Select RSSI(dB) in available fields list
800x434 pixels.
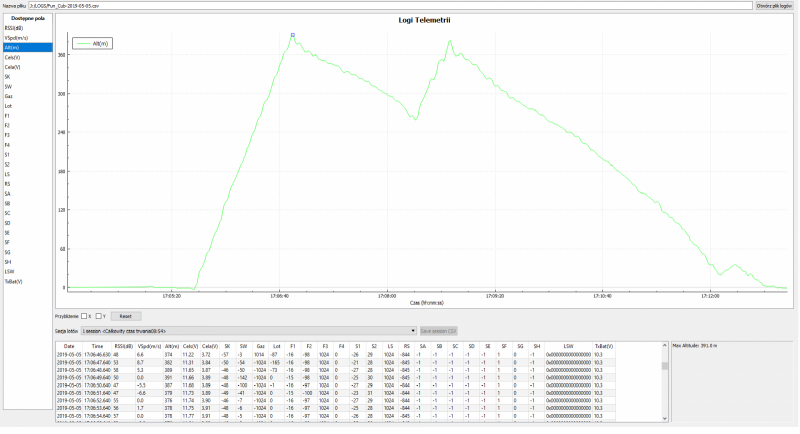coord(14,28)
